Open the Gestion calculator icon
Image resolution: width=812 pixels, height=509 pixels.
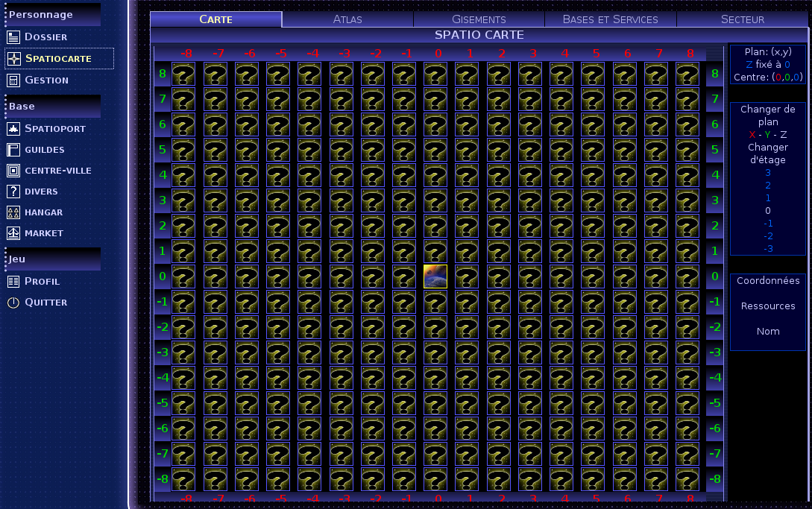[13, 80]
